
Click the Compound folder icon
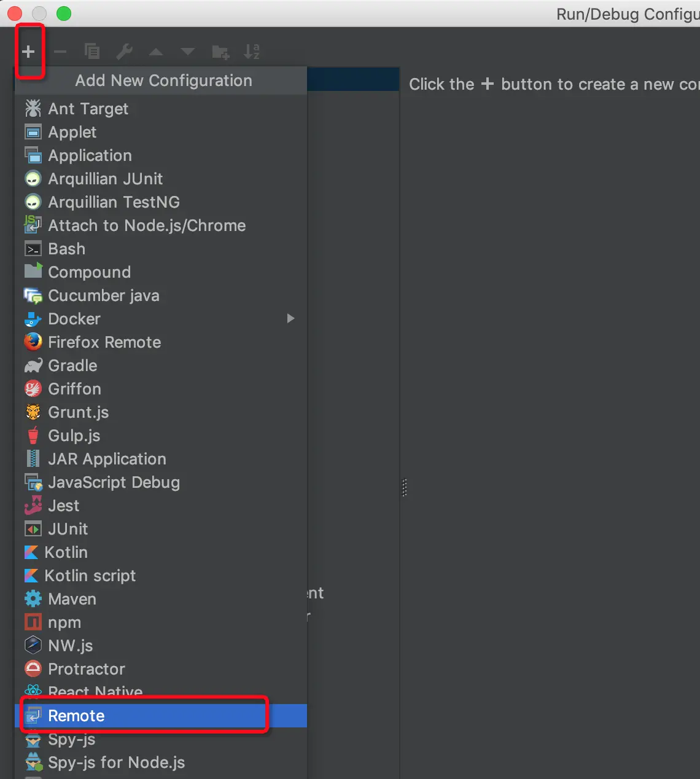(x=33, y=271)
